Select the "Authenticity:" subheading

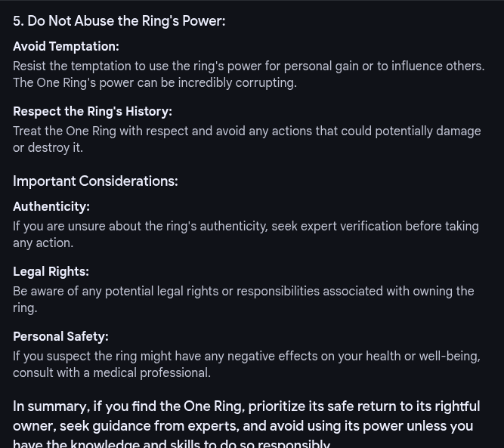click(x=51, y=207)
